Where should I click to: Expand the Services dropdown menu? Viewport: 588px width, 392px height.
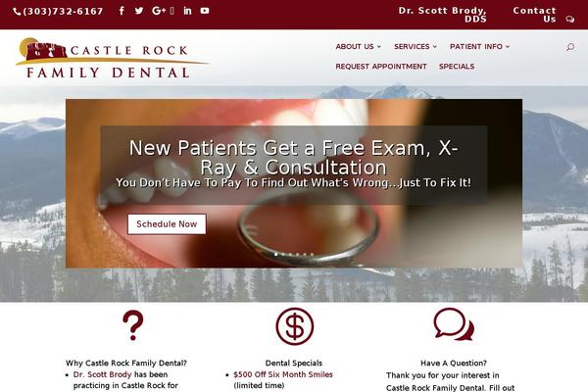(416, 46)
